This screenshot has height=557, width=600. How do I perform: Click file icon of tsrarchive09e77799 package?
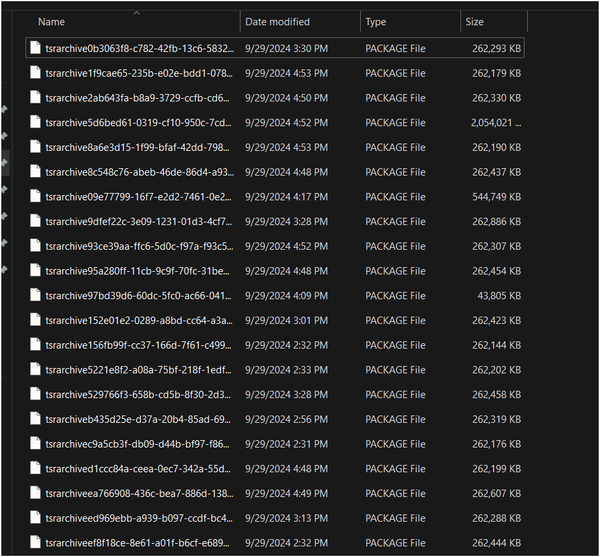pos(35,196)
